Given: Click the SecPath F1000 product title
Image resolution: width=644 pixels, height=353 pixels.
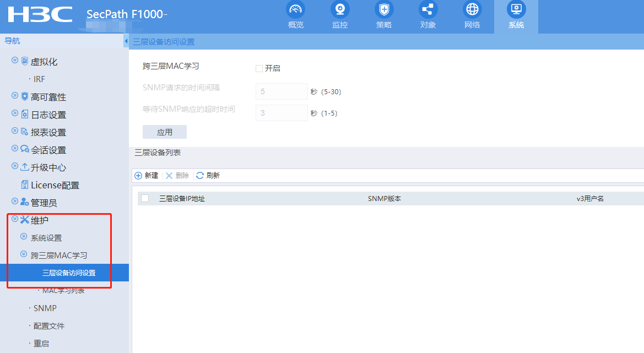Looking at the screenshot, I should point(127,14).
